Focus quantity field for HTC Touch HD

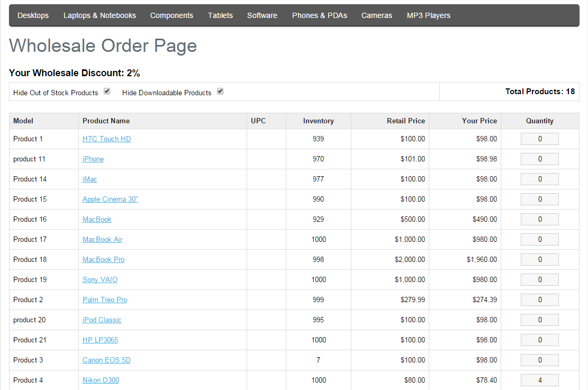(x=539, y=139)
